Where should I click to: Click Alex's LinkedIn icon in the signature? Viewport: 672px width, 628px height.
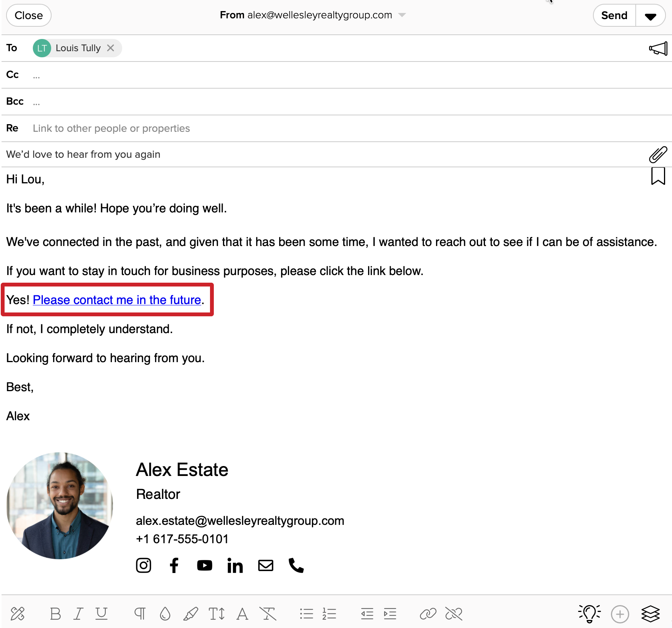coord(235,566)
